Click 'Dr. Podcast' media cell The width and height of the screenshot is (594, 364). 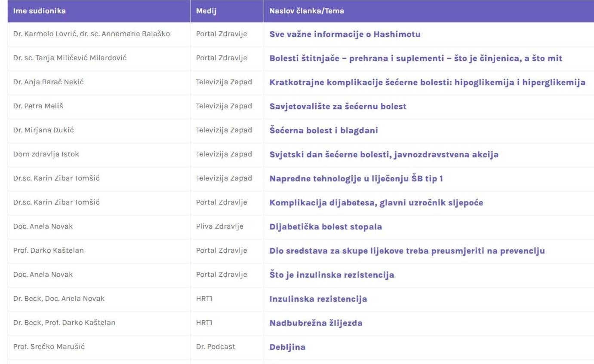pos(215,347)
